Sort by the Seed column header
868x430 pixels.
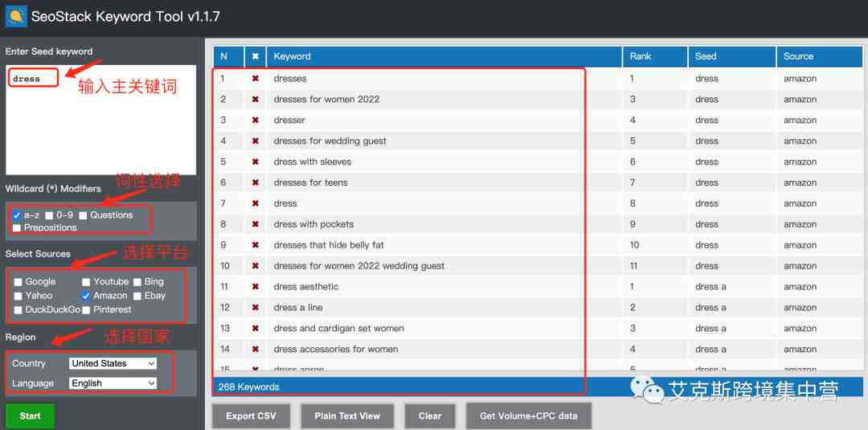[x=732, y=56]
